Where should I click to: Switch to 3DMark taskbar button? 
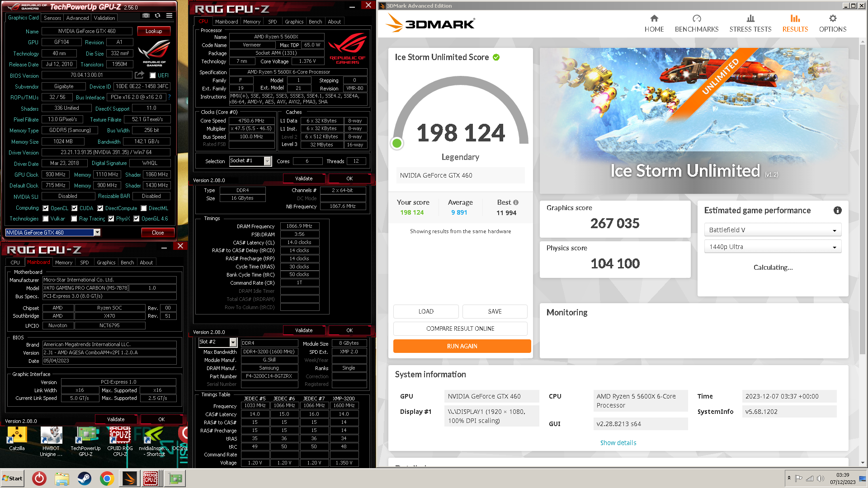click(129, 479)
